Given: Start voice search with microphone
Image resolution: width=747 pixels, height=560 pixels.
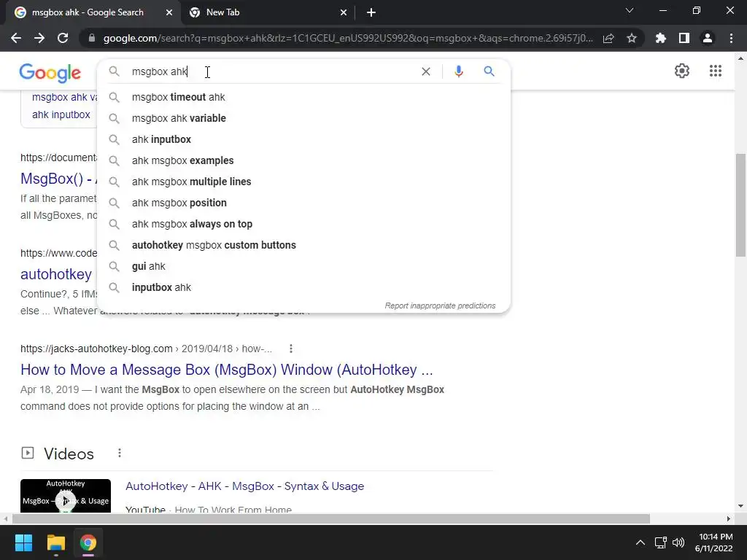Looking at the screenshot, I should (x=459, y=71).
